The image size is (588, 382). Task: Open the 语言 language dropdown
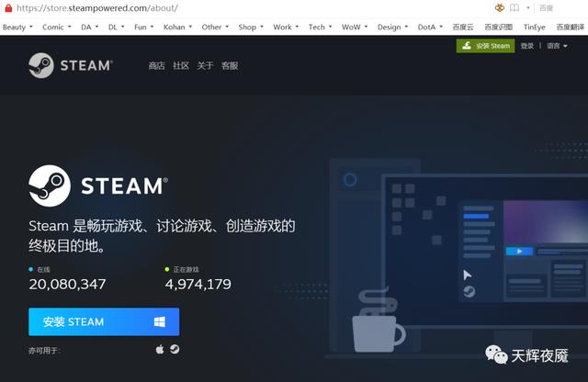tap(557, 46)
